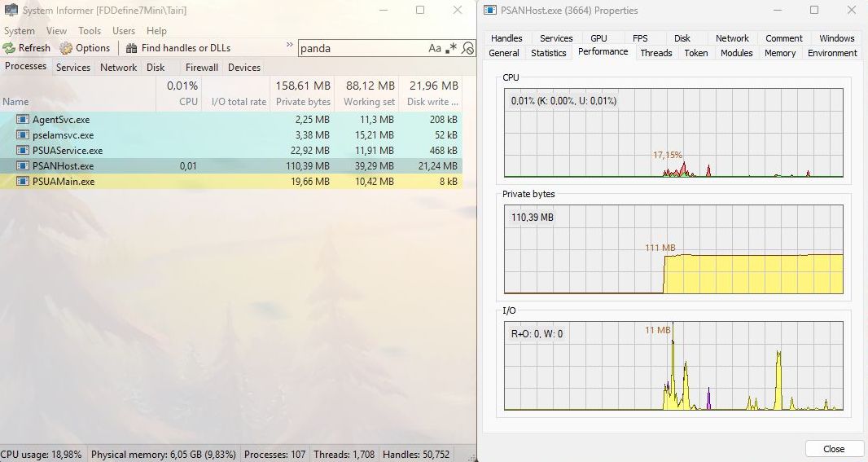Toggle the search filter options icon
The height and width of the screenshot is (462, 868).
coord(467,48)
